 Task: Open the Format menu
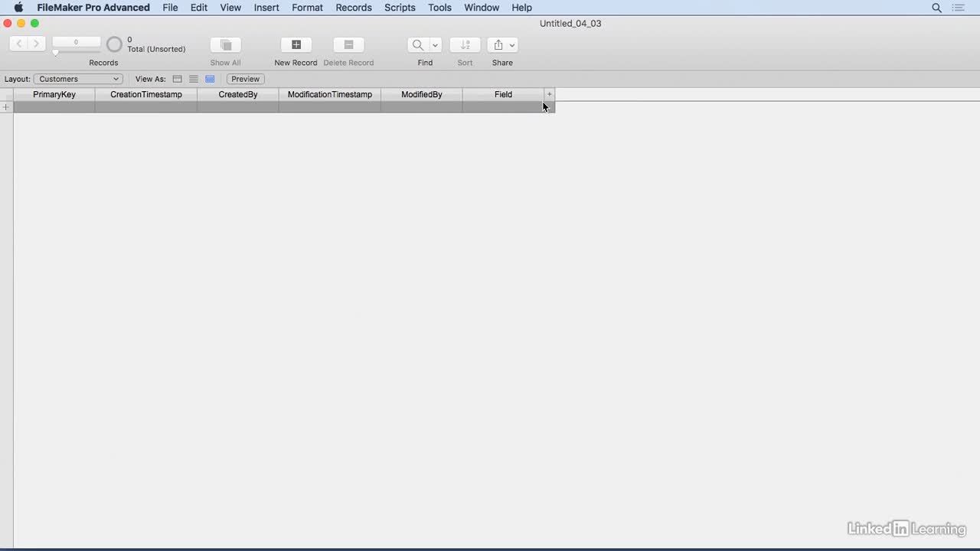(x=307, y=8)
